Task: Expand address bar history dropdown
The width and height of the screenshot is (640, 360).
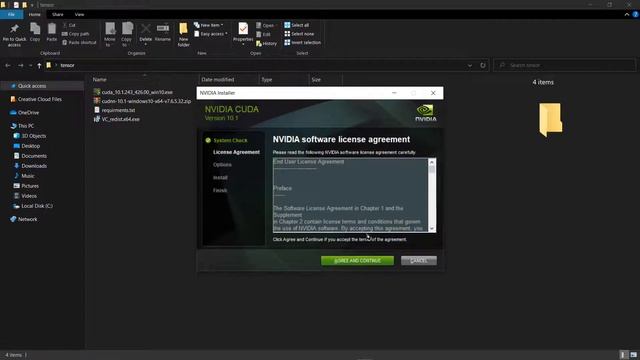Action: point(470,65)
